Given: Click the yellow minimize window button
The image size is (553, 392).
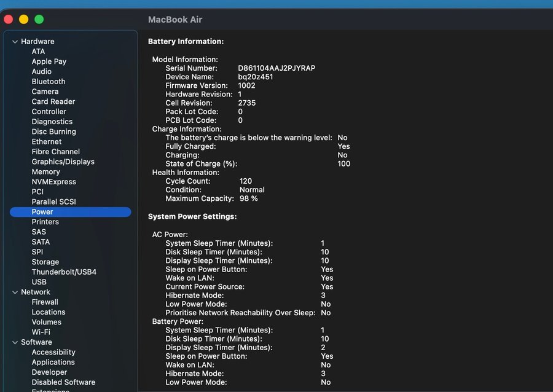Looking at the screenshot, I should [x=24, y=19].
